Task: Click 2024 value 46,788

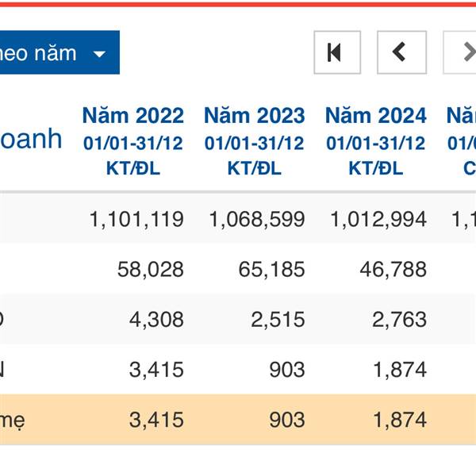Action: click(x=393, y=270)
